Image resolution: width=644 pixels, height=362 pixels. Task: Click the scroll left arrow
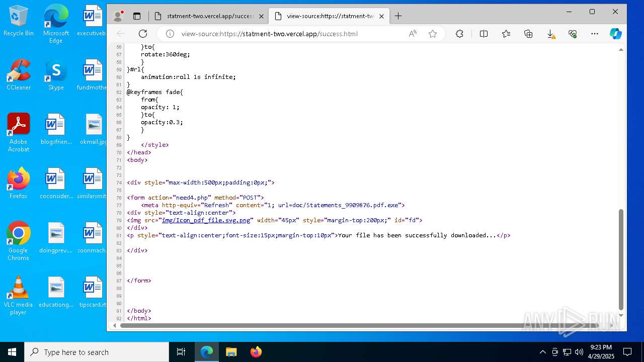[x=114, y=325]
